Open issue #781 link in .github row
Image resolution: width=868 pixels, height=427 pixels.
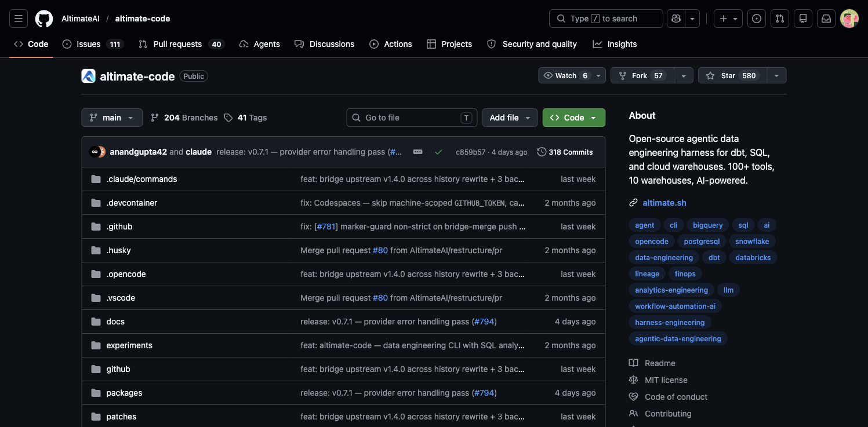click(x=326, y=227)
